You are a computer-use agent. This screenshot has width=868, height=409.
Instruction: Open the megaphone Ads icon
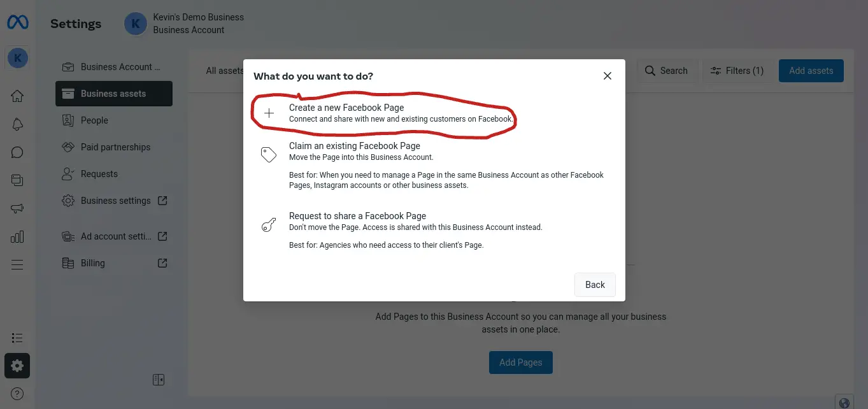[17, 208]
